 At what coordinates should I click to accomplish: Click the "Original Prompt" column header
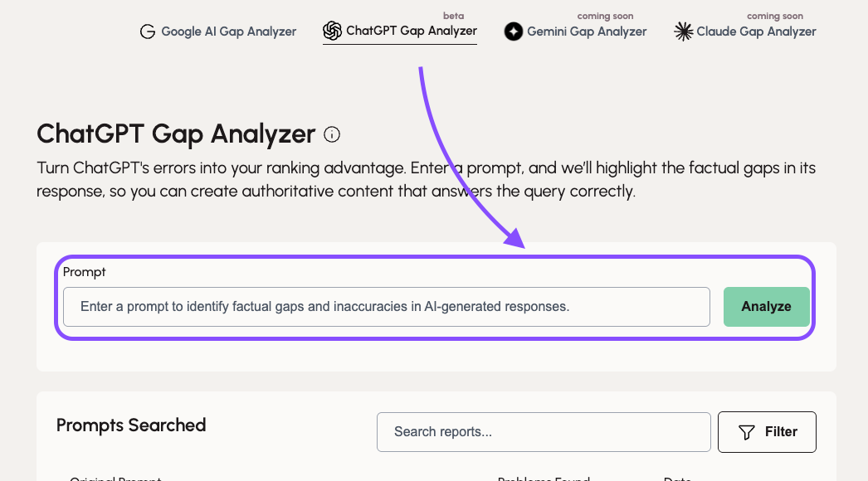[115, 478]
